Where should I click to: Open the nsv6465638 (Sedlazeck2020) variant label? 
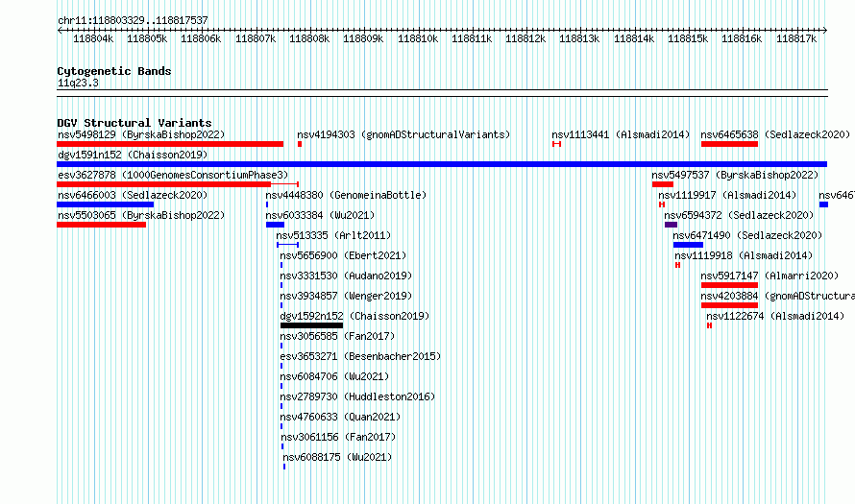pyautogui.click(x=775, y=134)
